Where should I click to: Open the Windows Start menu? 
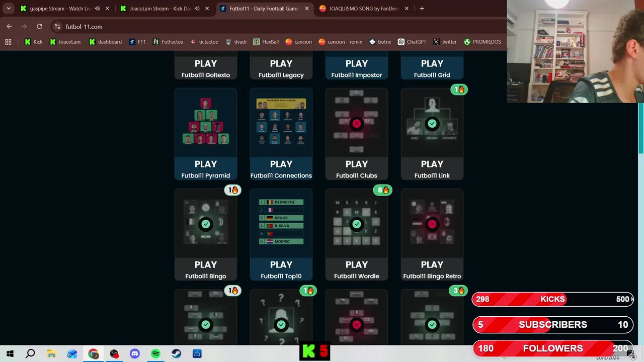pos(10,354)
